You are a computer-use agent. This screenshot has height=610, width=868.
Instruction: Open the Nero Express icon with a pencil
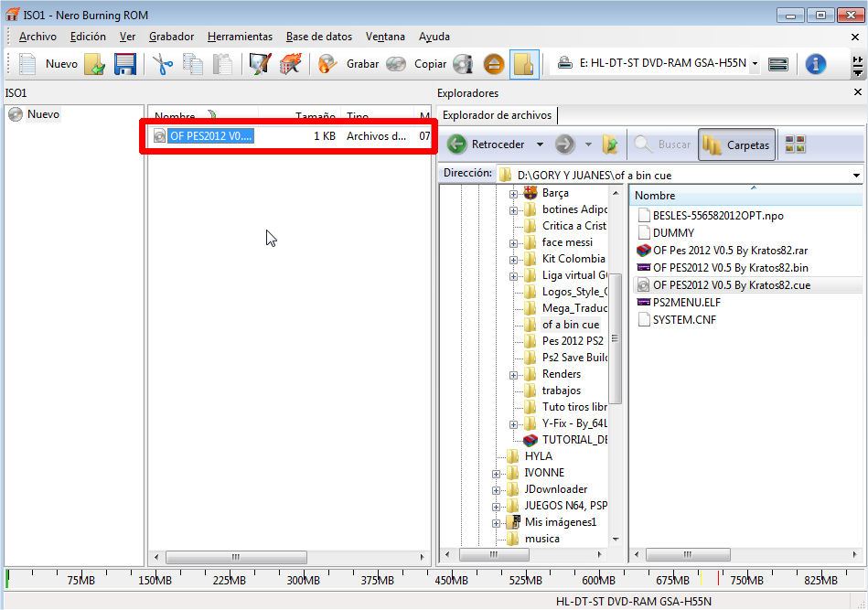tap(260, 64)
